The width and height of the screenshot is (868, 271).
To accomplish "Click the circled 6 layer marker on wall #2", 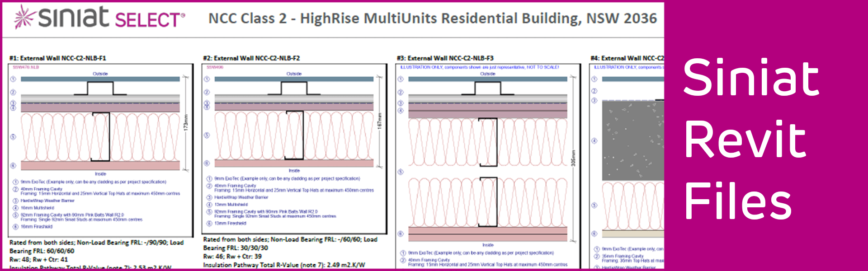I will point(207,163).
